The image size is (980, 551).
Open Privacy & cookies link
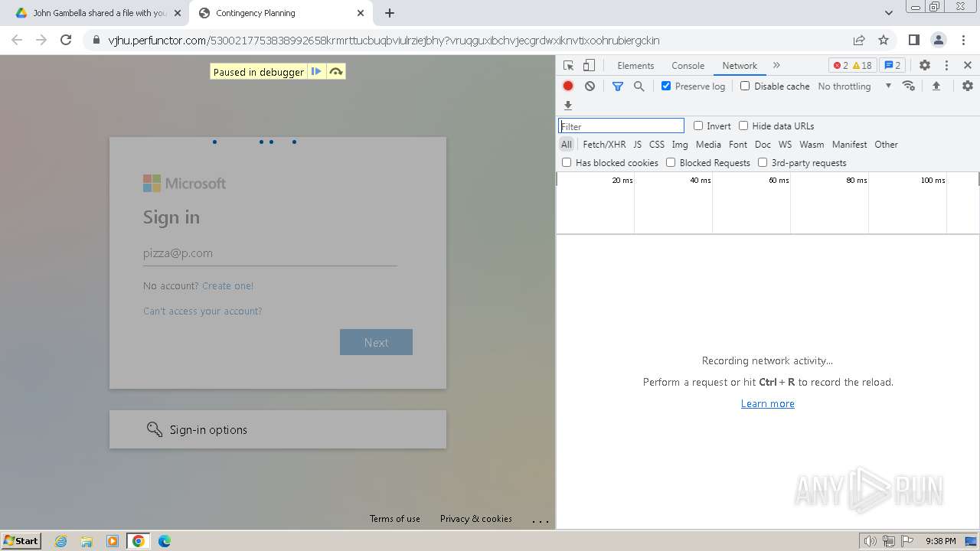pyautogui.click(x=475, y=519)
